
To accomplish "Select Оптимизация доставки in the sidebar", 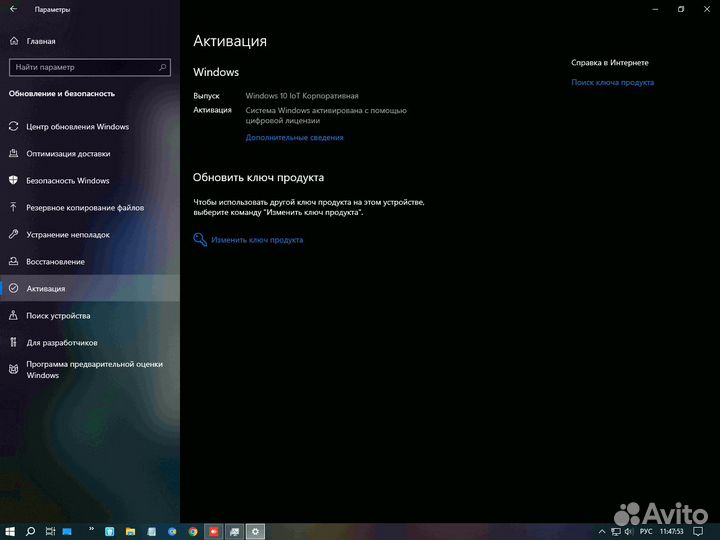I will (68, 154).
